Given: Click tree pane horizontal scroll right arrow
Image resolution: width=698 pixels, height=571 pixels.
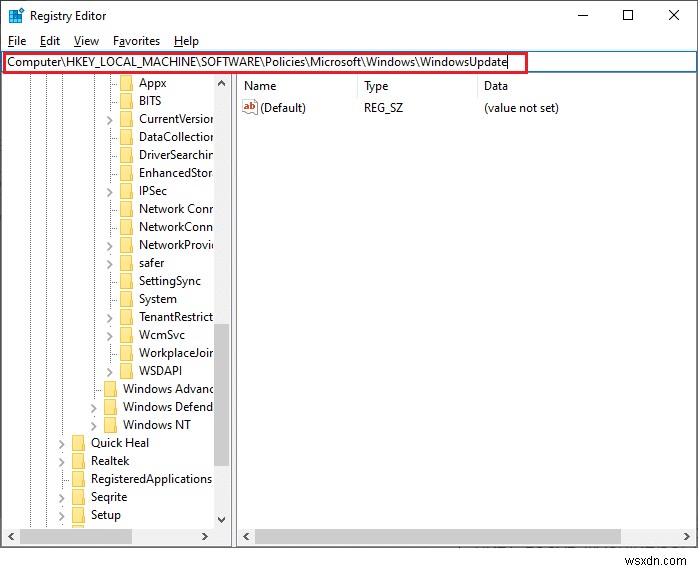Looking at the screenshot, I should (x=205, y=536).
